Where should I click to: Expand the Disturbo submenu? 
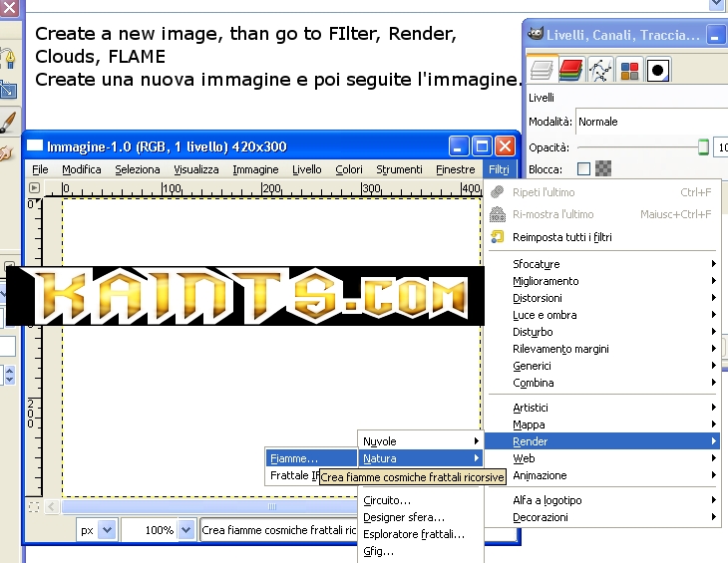click(x=603, y=332)
